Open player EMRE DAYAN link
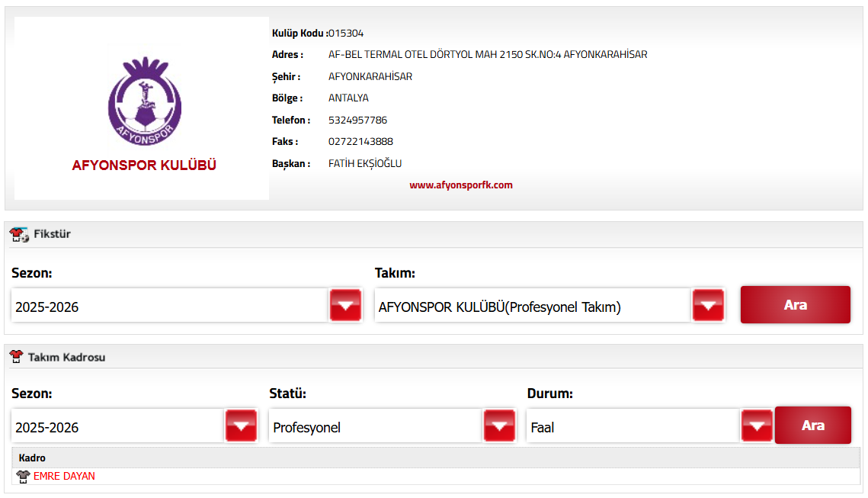Screen dimensions: 868x498 point(64,477)
